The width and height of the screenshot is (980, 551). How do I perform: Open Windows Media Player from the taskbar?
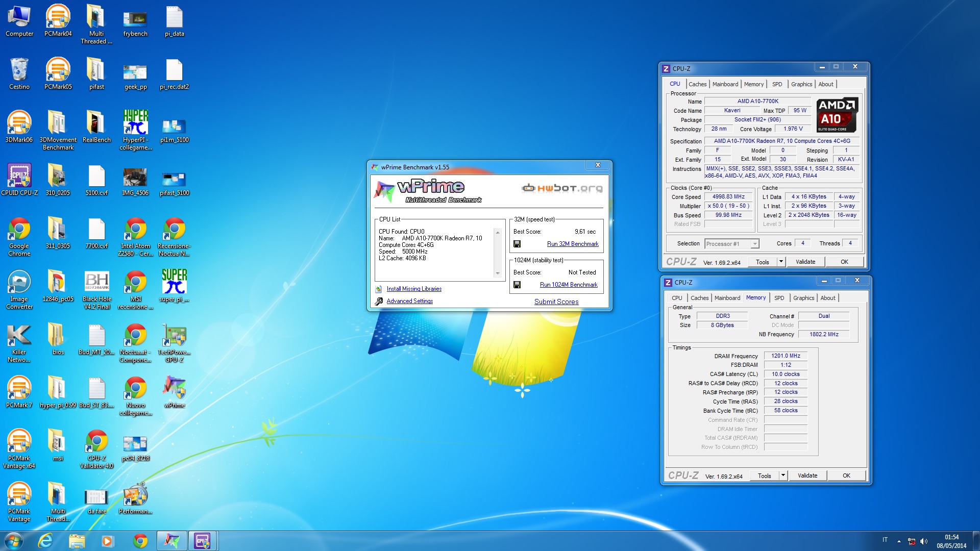[x=107, y=541]
